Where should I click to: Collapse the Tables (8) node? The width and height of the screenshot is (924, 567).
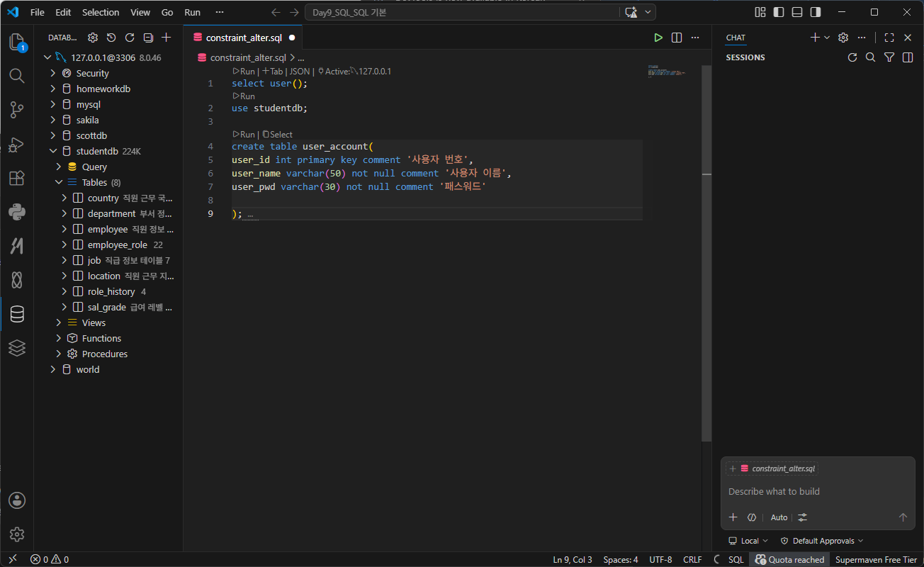coord(59,182)
